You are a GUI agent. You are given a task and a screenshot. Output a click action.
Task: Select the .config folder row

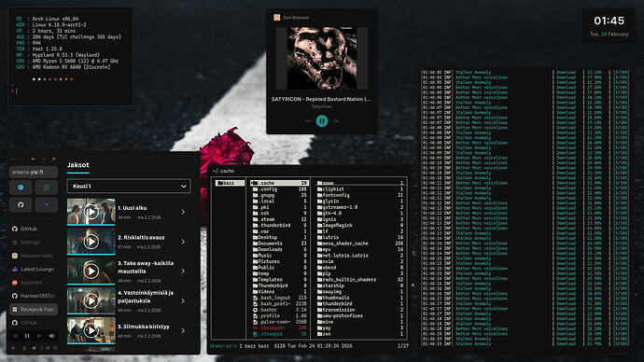click(279, 189)
